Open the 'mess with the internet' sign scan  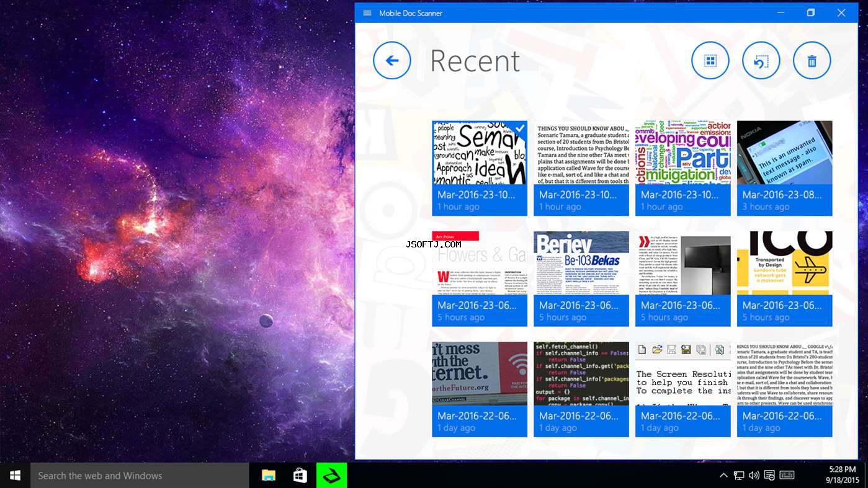coord(480,389)
